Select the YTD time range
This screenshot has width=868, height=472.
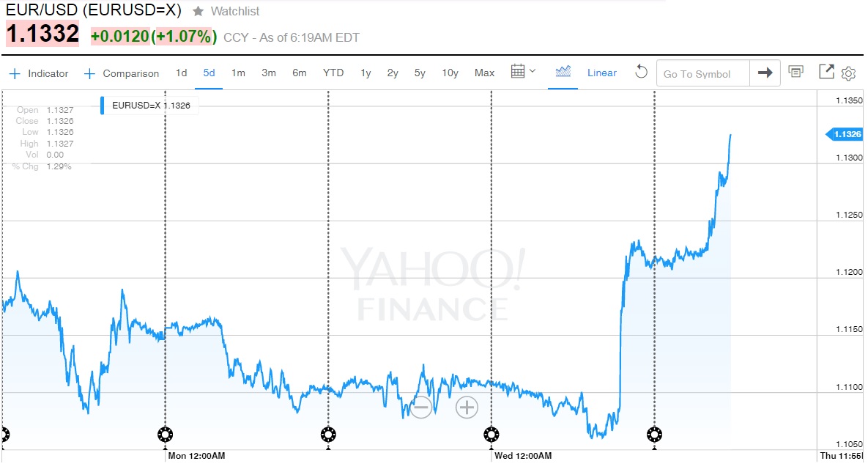click(x=333, y=73)
